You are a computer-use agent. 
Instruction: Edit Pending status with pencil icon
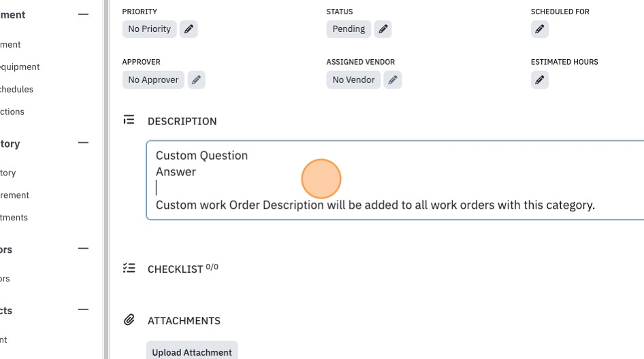[x=383, y=29]
